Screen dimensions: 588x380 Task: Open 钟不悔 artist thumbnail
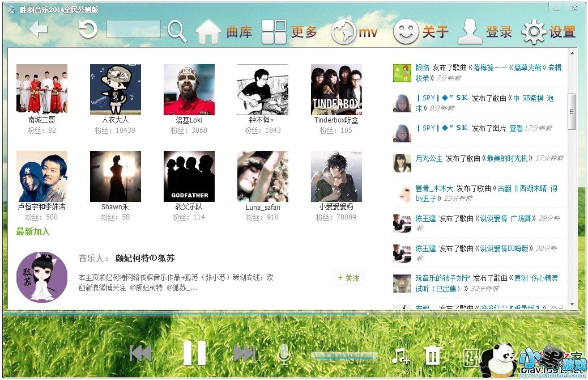pos(263,90)
